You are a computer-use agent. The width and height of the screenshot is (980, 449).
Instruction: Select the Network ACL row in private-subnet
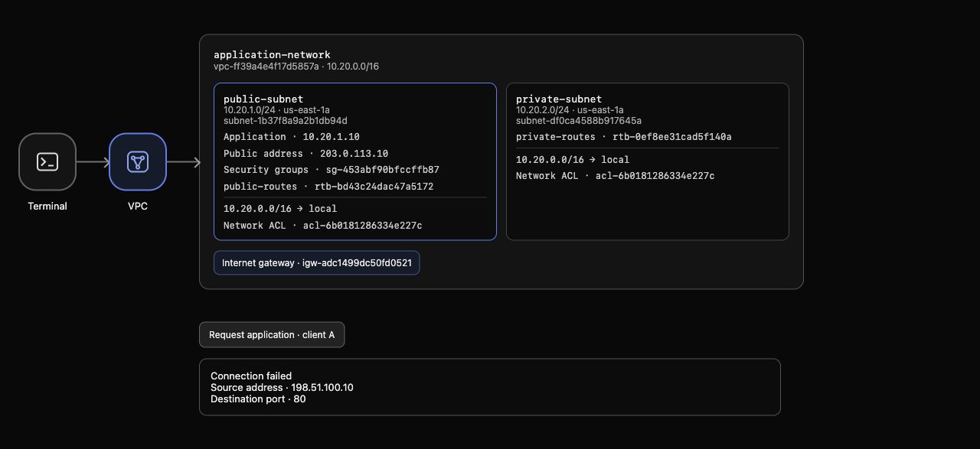(x=616, y=176)
